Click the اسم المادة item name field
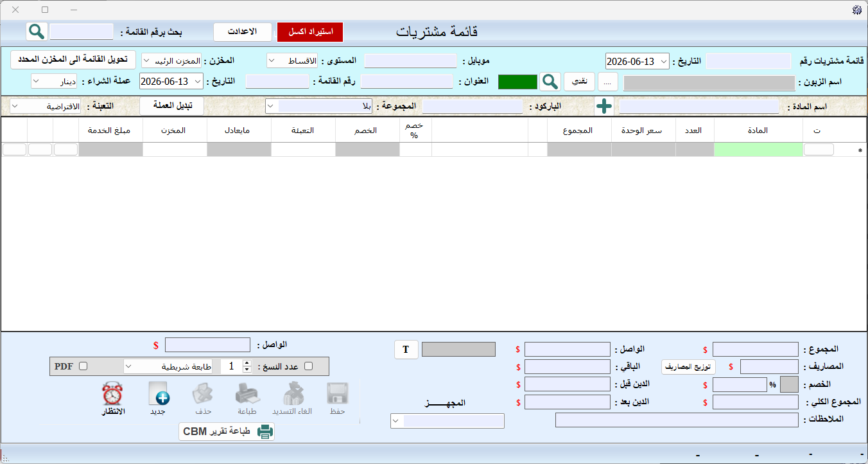The height and width of the screenshot is (464, 868). point(699,107)
